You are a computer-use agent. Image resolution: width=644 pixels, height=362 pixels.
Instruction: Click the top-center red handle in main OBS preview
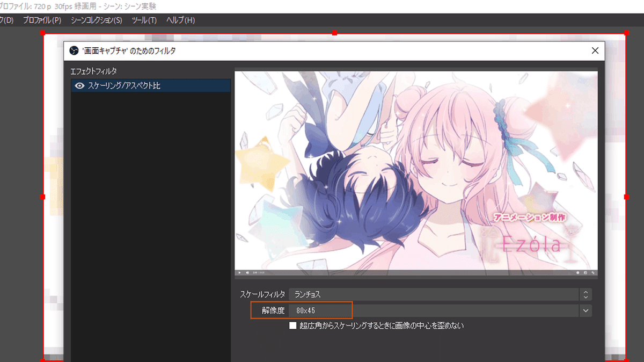pos(334,33)
